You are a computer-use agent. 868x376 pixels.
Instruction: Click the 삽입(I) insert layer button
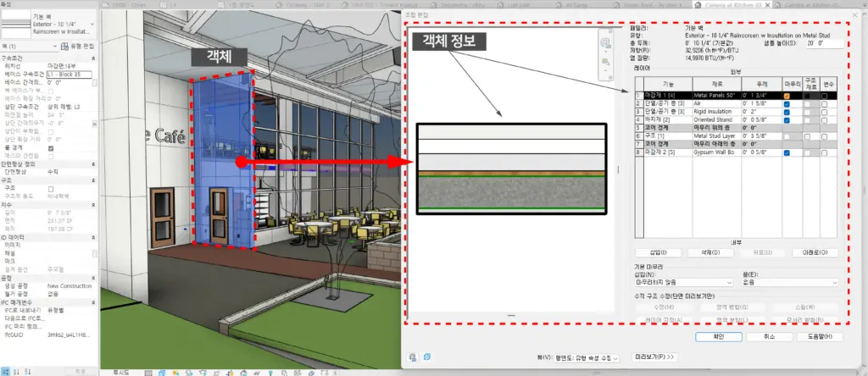coord(658,252)
